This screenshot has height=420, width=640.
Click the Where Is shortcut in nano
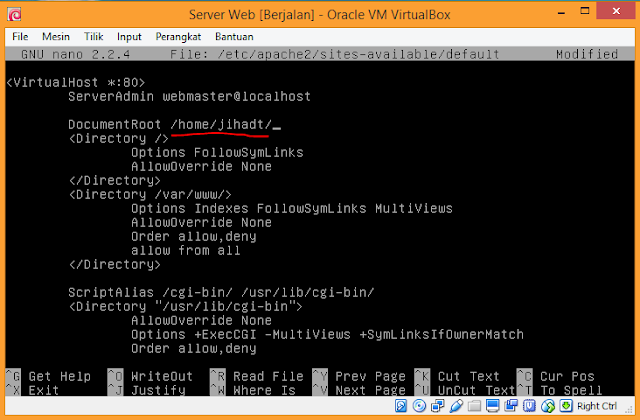tap(253, 390)
